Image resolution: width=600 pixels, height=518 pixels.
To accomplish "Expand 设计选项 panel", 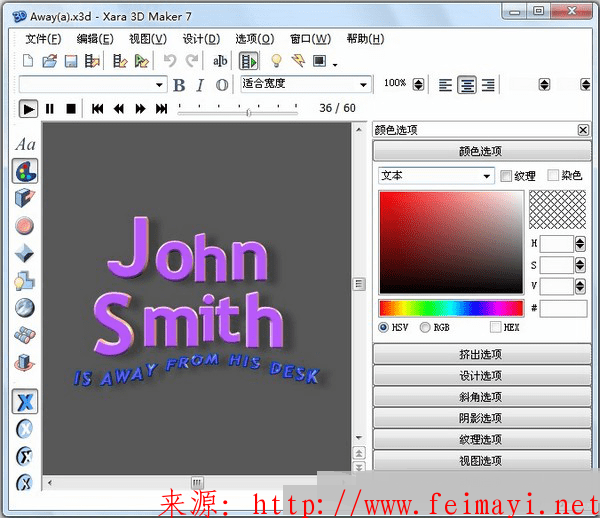I will pos(482,376).
